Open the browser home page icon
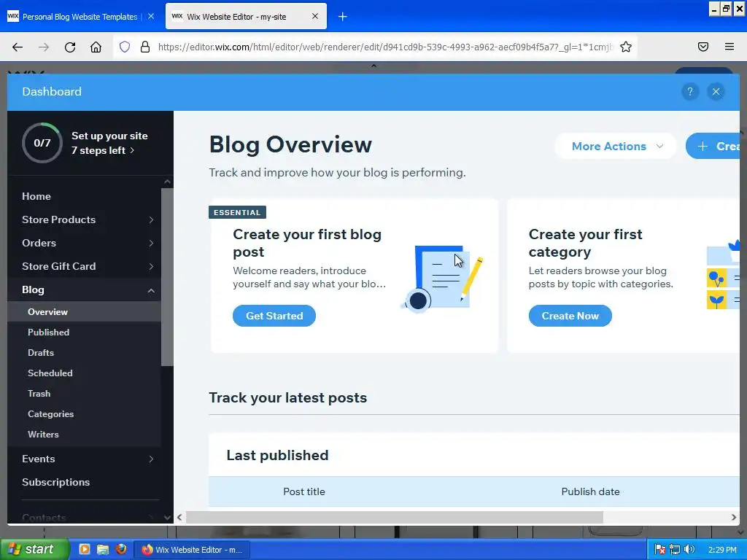Image resolution: width=747 pixels, height=560 pixels. (x=96, y=47)
